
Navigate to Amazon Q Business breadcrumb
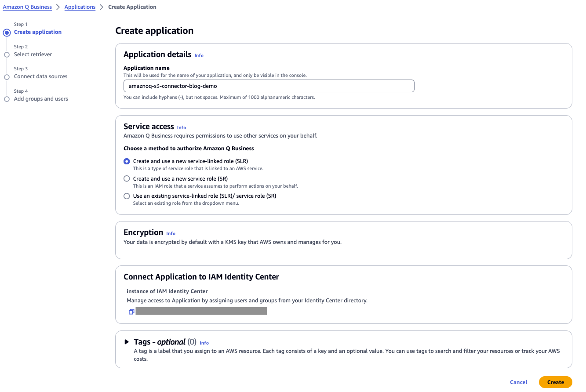coord(27,7)
